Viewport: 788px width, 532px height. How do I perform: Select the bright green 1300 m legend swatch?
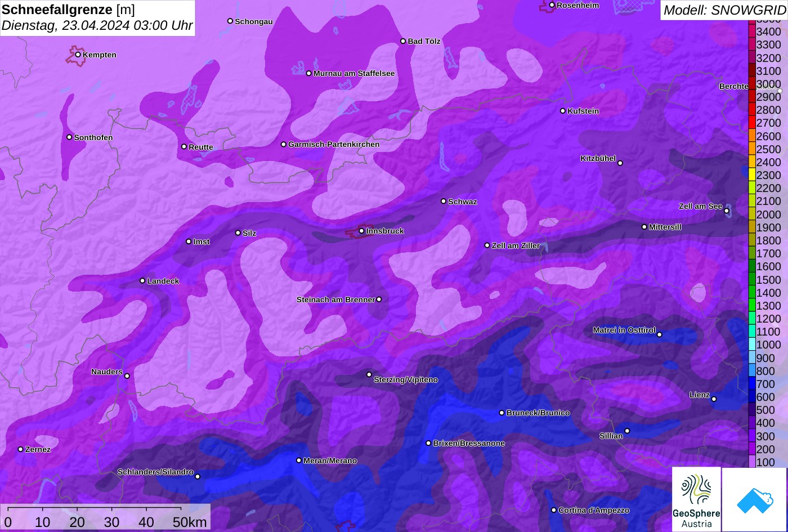(751, 306)
